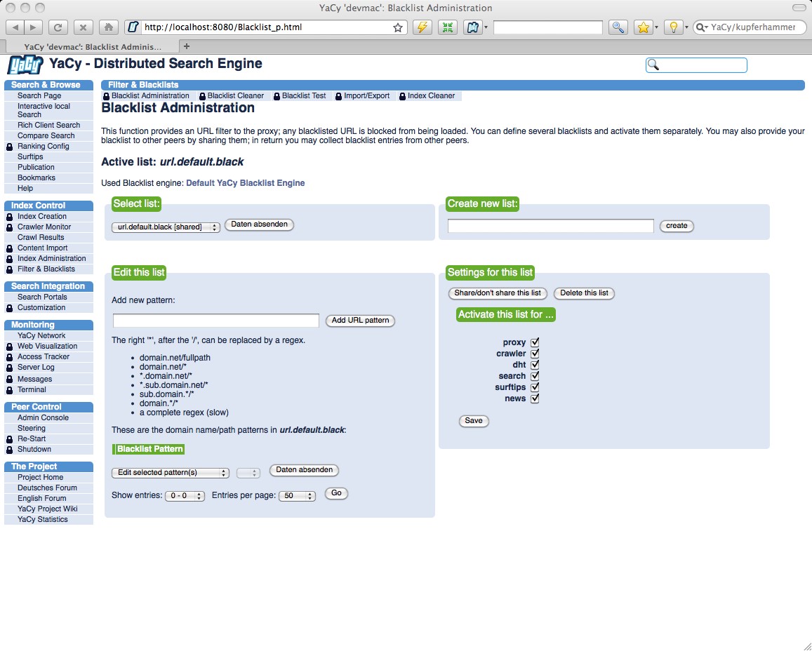
Task: Open a new browser tab with plus button
Action: tap(187, 46)
